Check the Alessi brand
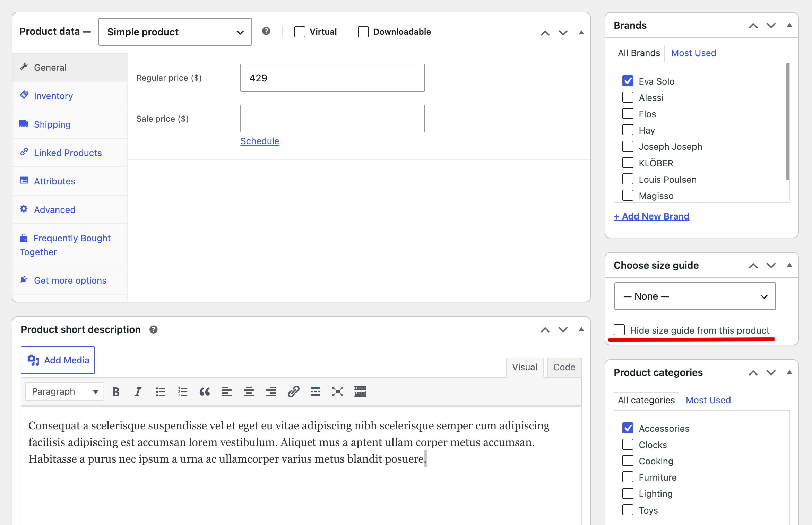Image resolution: width=812 pixels, height=525 pixels. [628, 97]
